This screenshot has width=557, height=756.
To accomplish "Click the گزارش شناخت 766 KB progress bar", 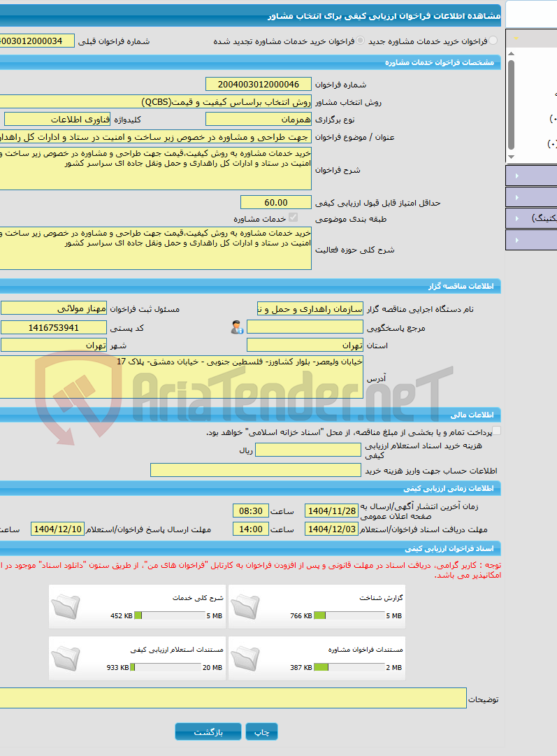I will (349, 615).
